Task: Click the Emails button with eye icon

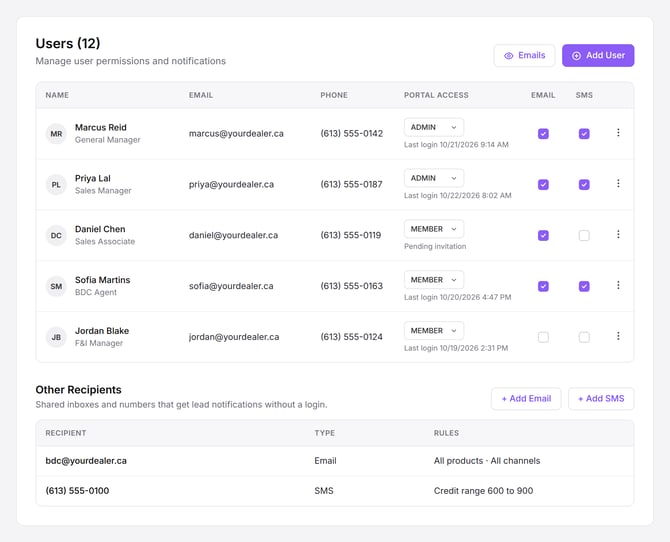Action: [524, 56]
